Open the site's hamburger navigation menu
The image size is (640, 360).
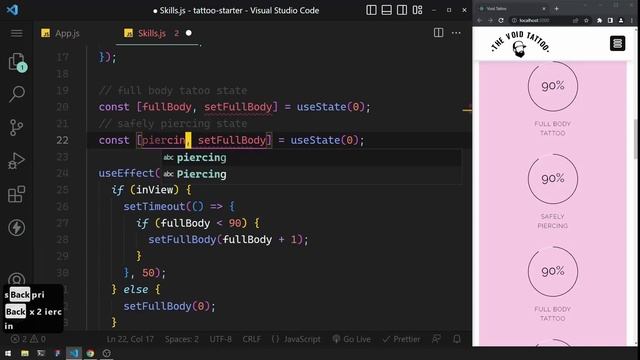pos(618,43)
